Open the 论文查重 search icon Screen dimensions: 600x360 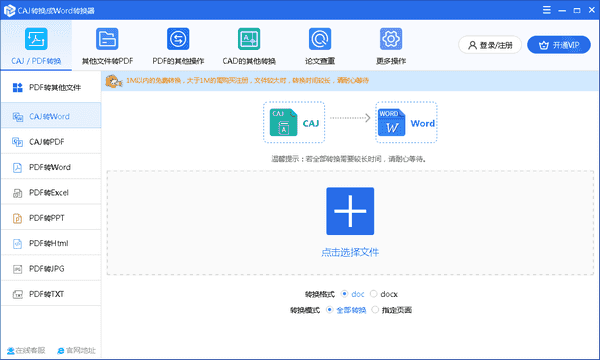(320, 39)
